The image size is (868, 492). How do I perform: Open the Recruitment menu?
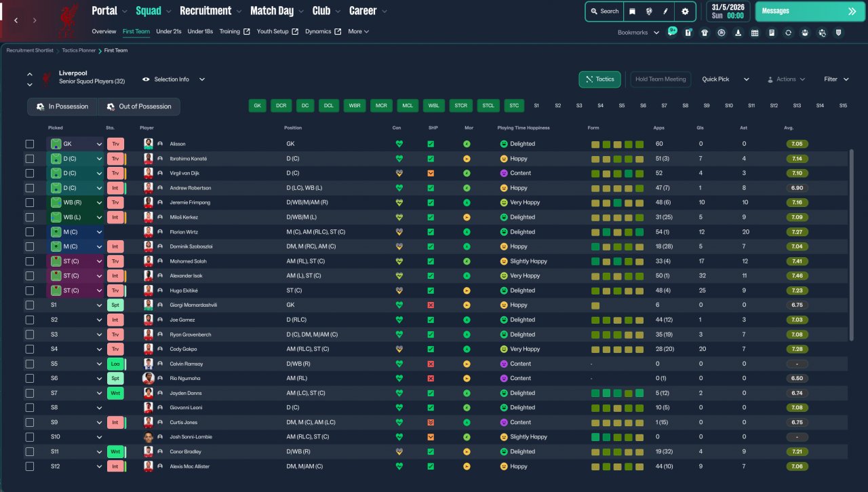205,11
